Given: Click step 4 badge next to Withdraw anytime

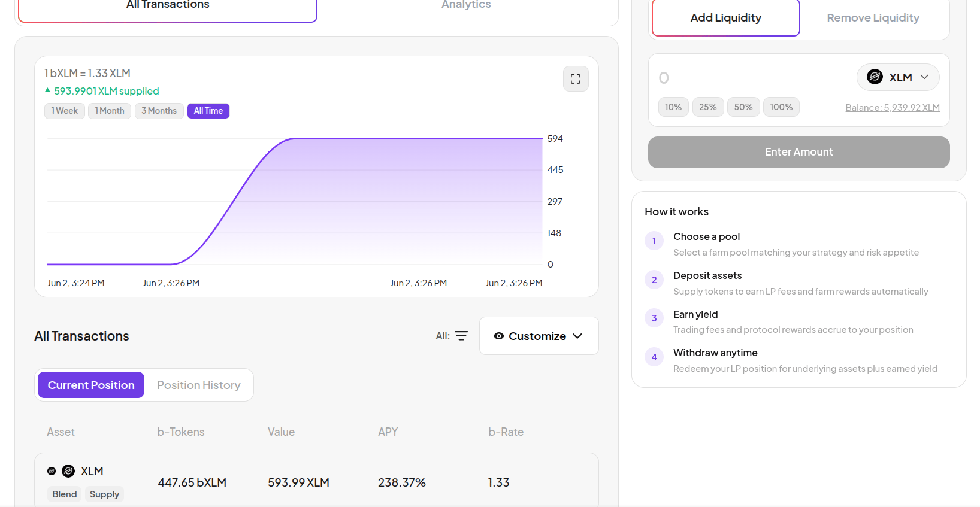Looking at the screenshot, I should [x=654, y=357].
